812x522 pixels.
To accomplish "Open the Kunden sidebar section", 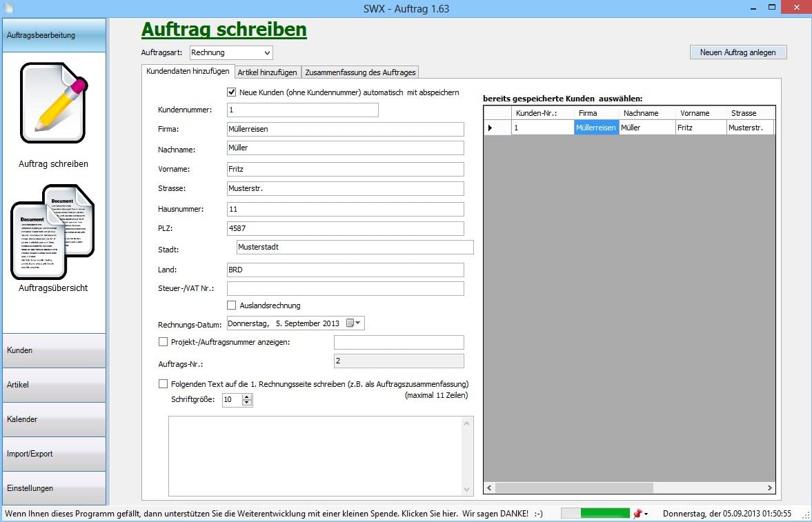I will tap(54, 350).
